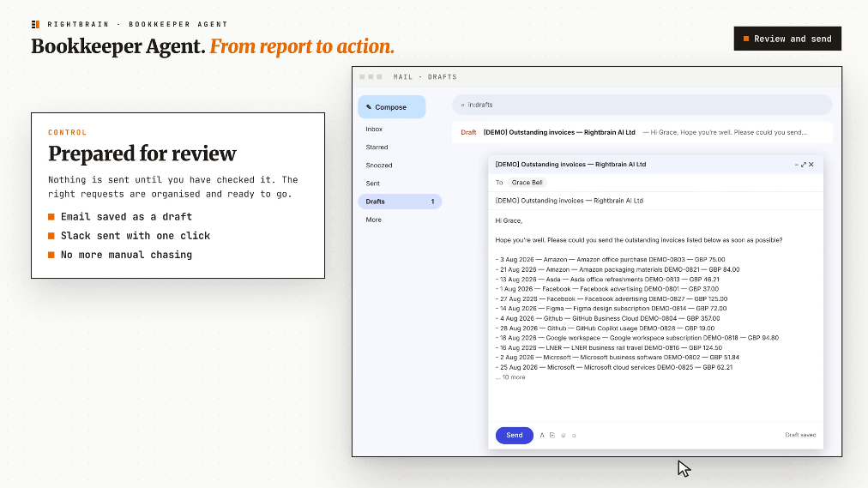Click the '... 10 more' text in email
868x488 pixels.
(510, 377)
